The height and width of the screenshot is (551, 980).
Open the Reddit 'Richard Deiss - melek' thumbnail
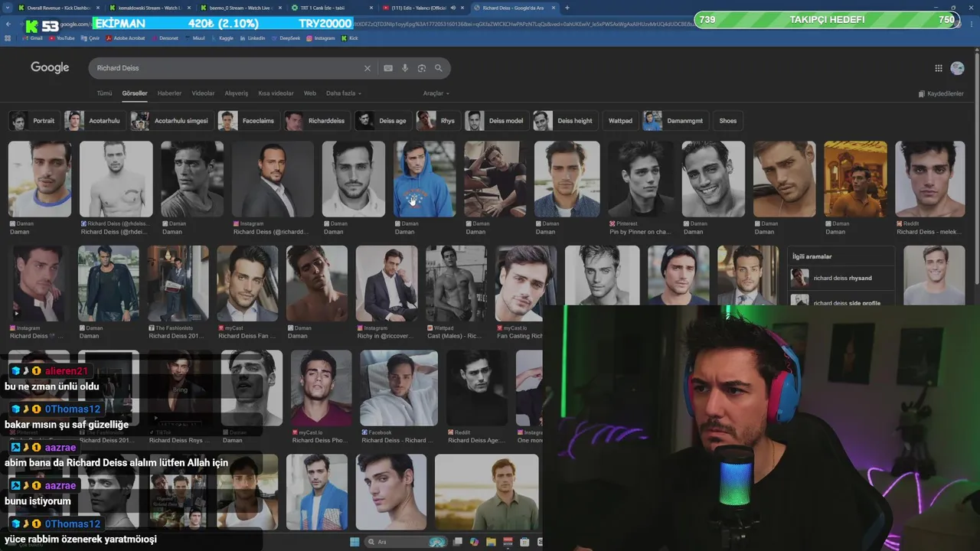[930, 179]
